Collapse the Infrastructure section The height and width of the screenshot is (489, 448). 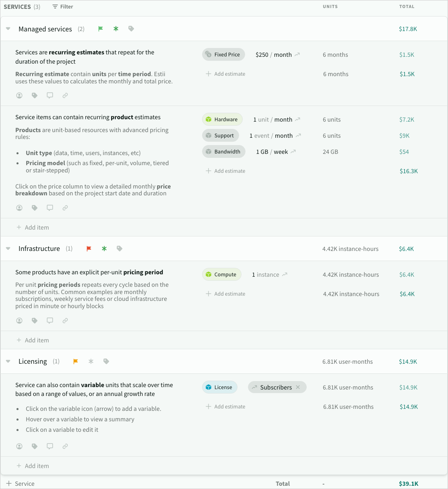click(x=8, y=249)
